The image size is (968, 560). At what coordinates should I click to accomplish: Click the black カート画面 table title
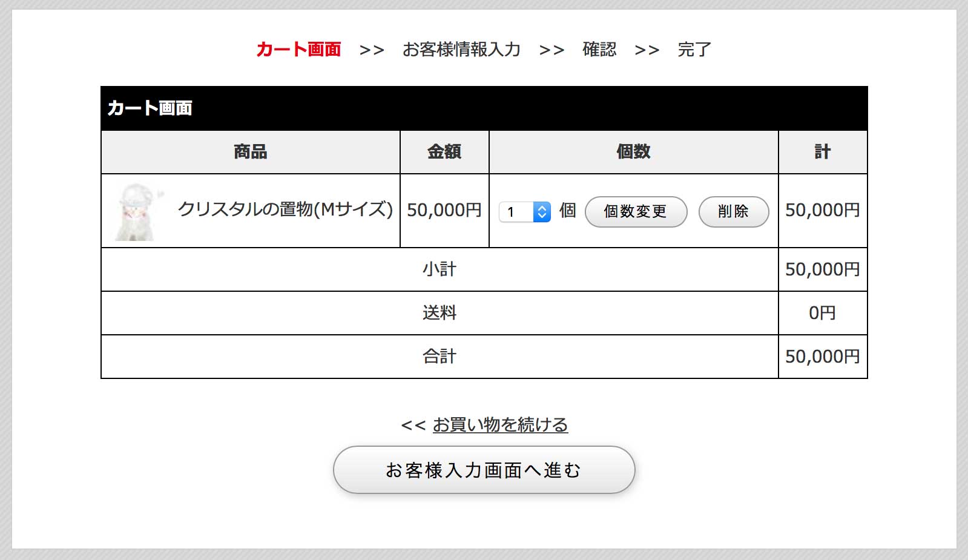150,108
